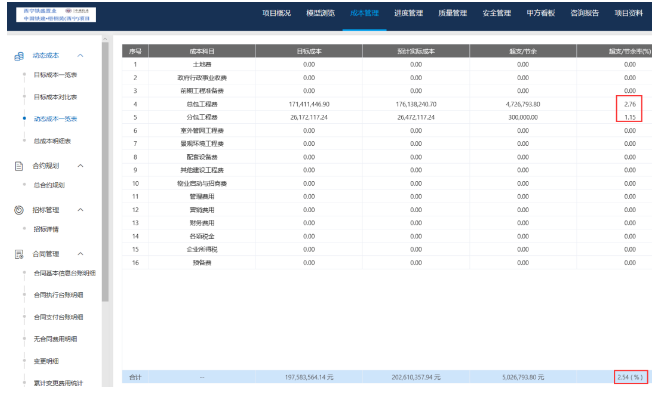The width and height of the screenshot is (666, 397).
Task: Select 动态成本一览表 in the sidebar
Action: tap(55, 119)
